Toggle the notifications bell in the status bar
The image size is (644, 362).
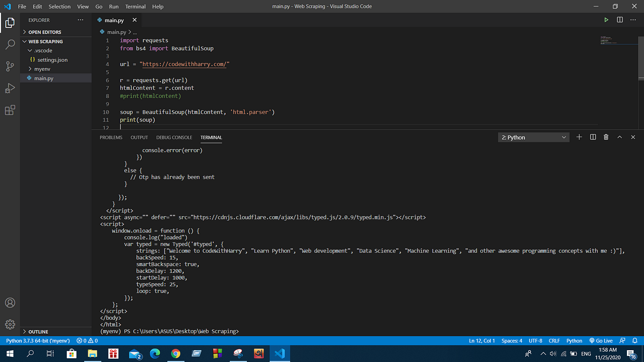pyautogui.click(x=635, y=340)
